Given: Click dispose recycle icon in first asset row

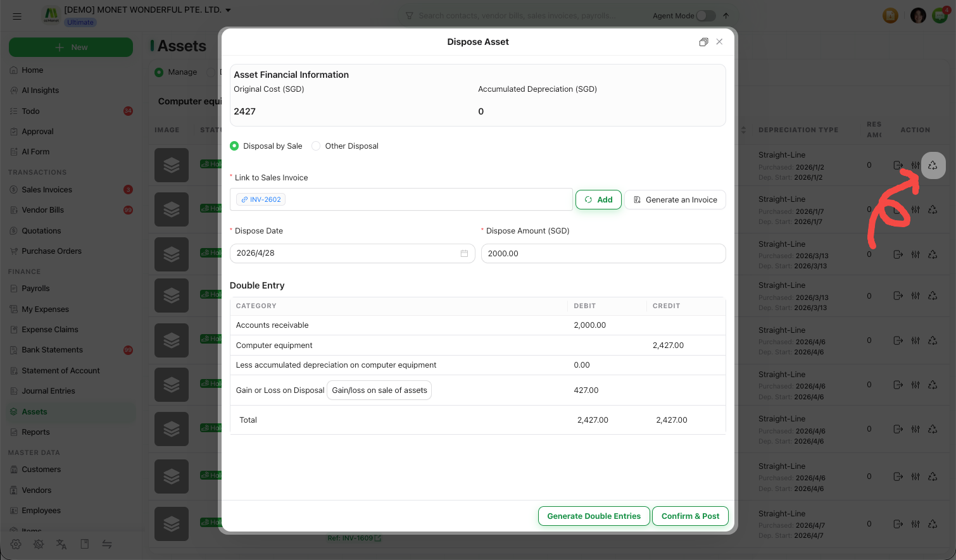Looking at the screenshot, I should click(x=933, y=166).
